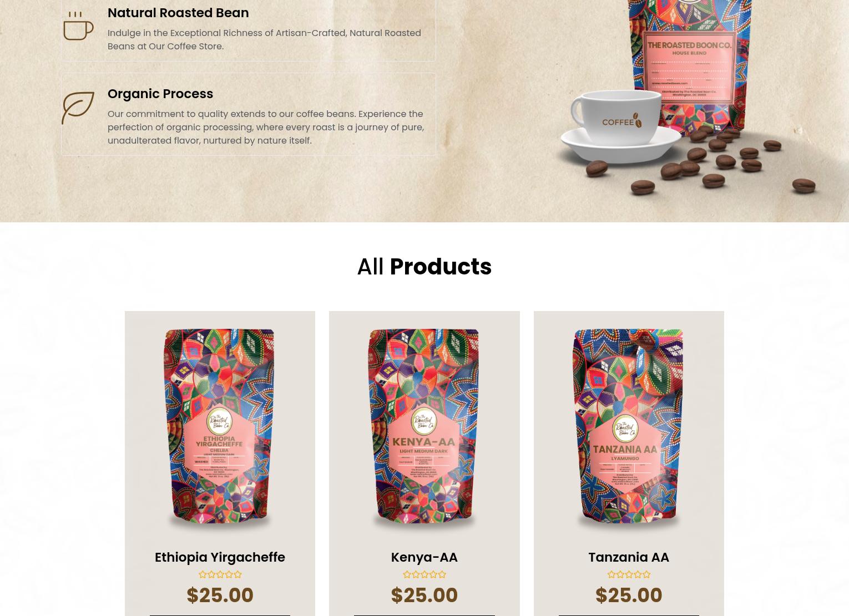Click Ethiopia Yirgacheffe $25.00 price

point(220,595)
